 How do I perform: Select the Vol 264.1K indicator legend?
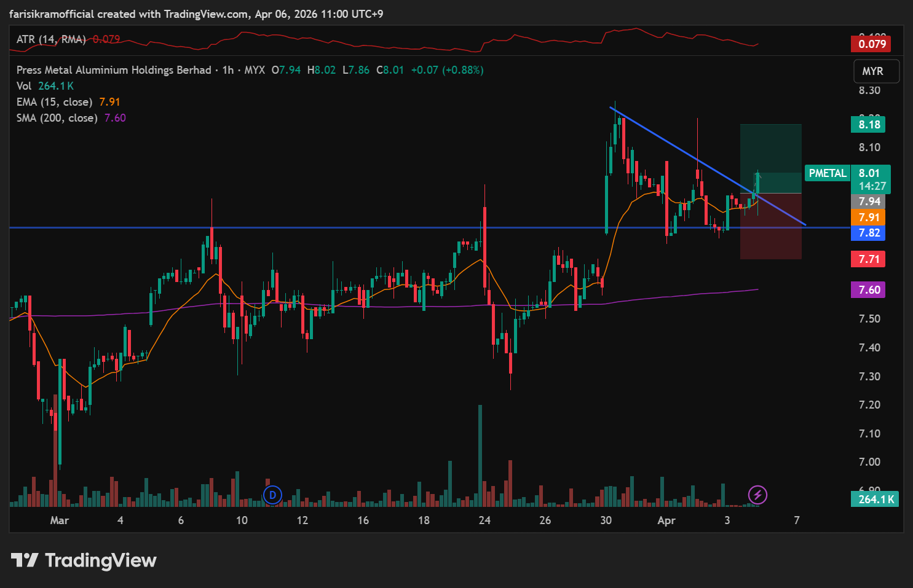(45, 86)
